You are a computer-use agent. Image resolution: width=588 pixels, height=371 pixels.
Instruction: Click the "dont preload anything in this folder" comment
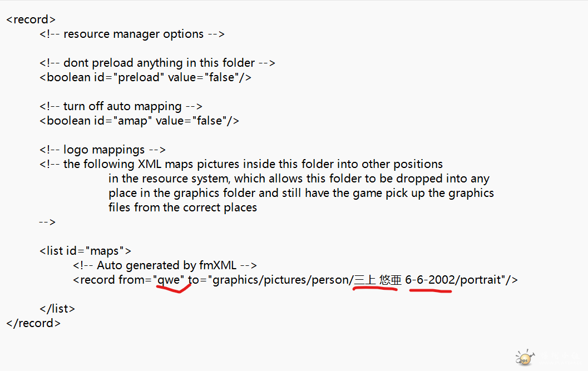pos(157,63)
